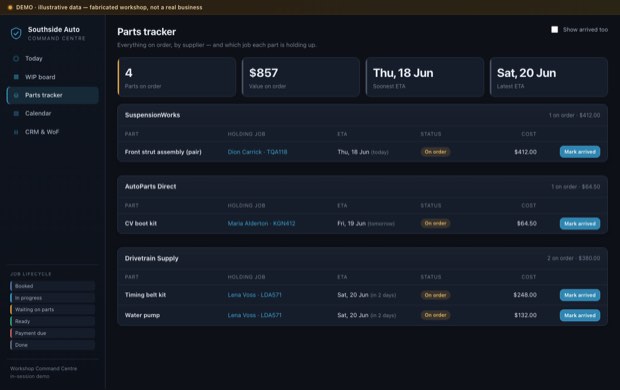The image size is (620, 390).
Task: Click the Parts on order summary card
Action: click(x=177, y=77)
